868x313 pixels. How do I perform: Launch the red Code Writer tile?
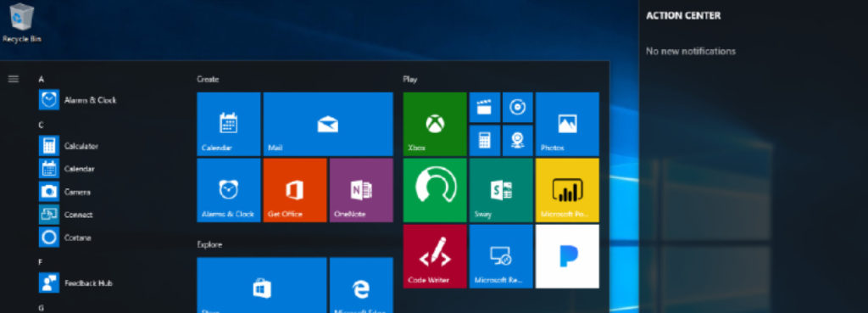tap(435, 256)
